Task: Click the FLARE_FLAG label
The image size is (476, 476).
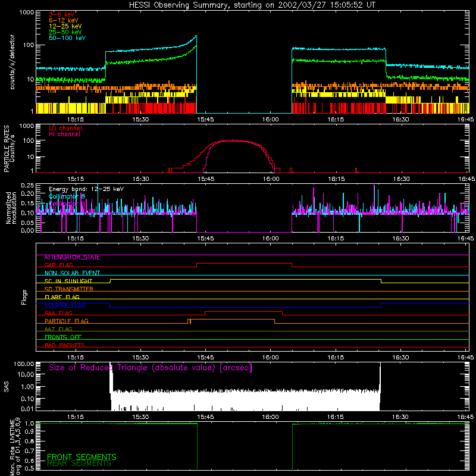Action: [x=62, y=297]
